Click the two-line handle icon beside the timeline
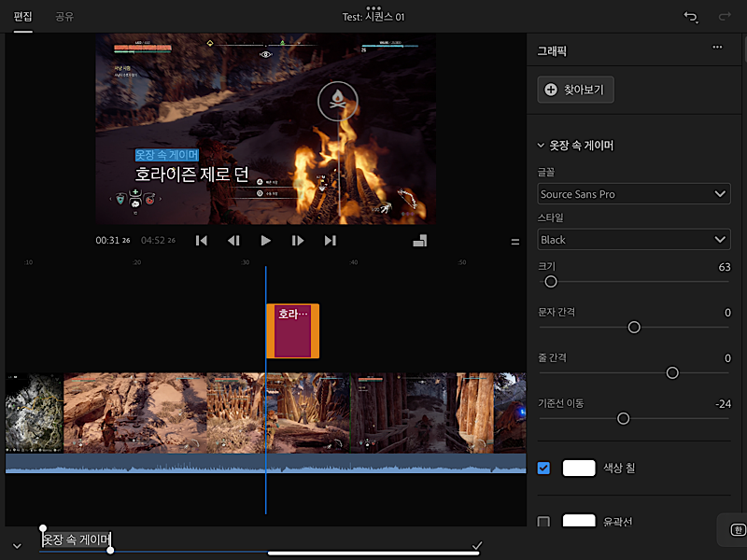The width and height of the screenshot is (747, 560). pyautogui.click(x=515, y=242)
